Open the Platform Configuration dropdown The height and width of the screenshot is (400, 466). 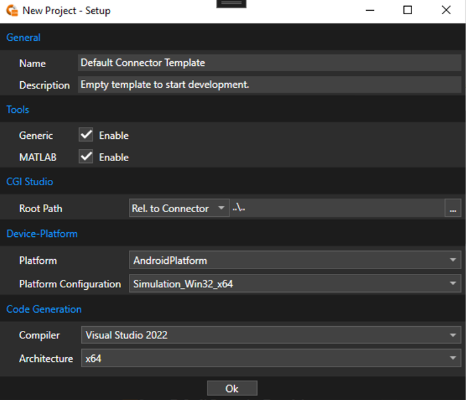pos(295,284)
